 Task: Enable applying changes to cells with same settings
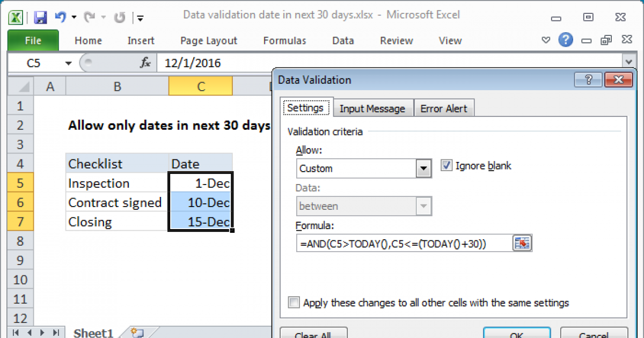click(x=294, y=303)
